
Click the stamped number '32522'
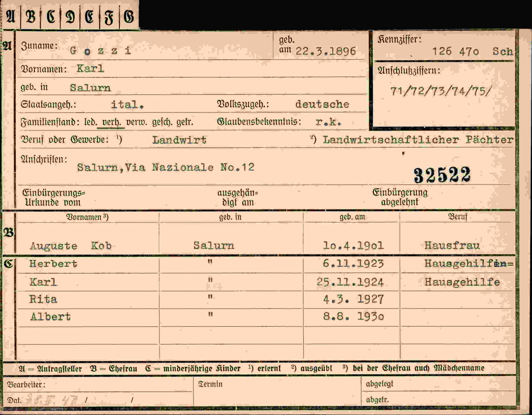pyautogui.click(x=442, y=175)
